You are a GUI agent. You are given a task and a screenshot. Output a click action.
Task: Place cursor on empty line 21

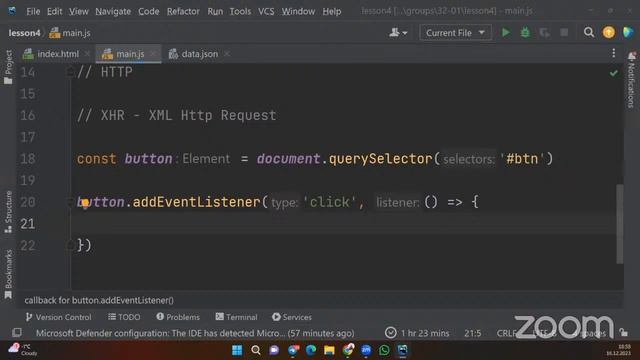pos(343,224)
